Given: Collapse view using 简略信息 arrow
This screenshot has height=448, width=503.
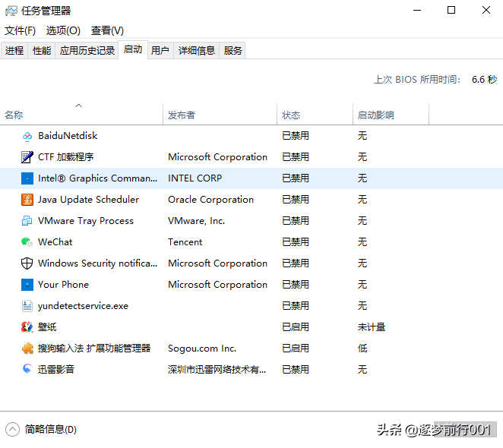Looking at the screenshot, I should pos(12,430).
